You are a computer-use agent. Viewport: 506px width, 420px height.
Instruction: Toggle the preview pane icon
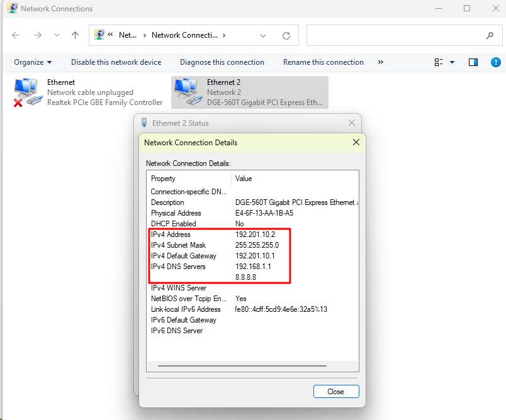coord(473,62)
